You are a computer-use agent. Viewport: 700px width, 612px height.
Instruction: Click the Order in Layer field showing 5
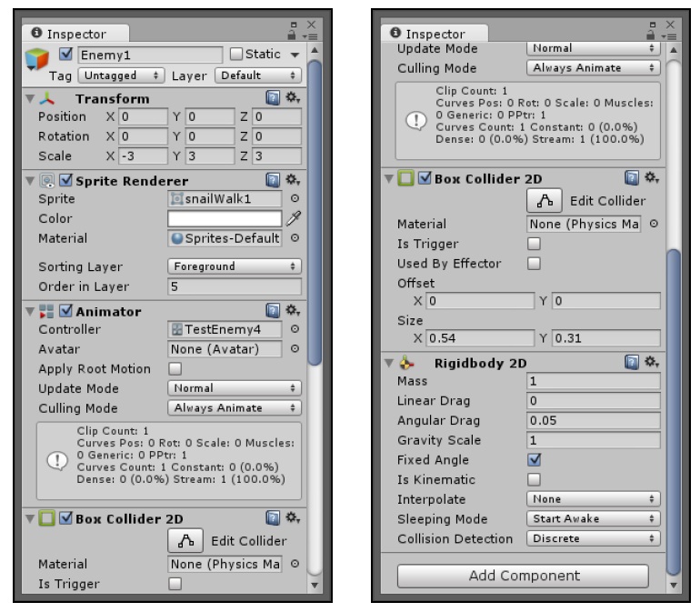(x=235, y=286)
